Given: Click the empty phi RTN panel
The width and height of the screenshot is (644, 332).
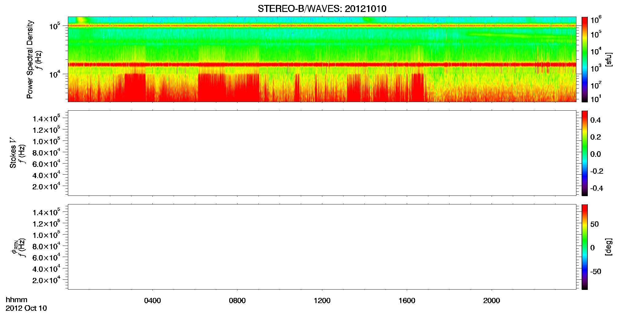Looking at the screenshot, I should [x=322, y=247].
